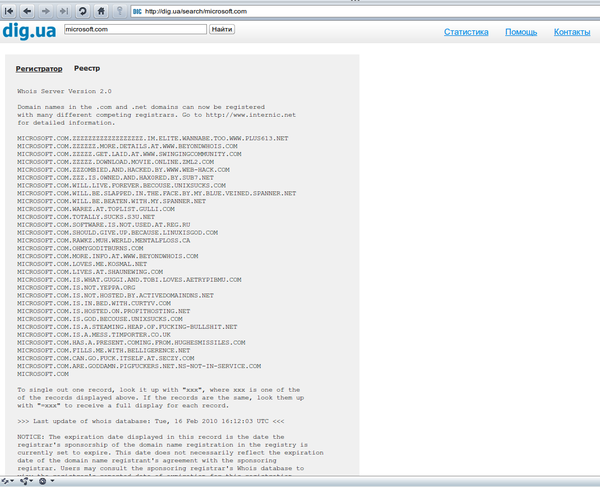The width and height of the screenshot is (600, 487).
Task: Select the 'Whois Server Version 2.0' line
Action: [64, 91]
